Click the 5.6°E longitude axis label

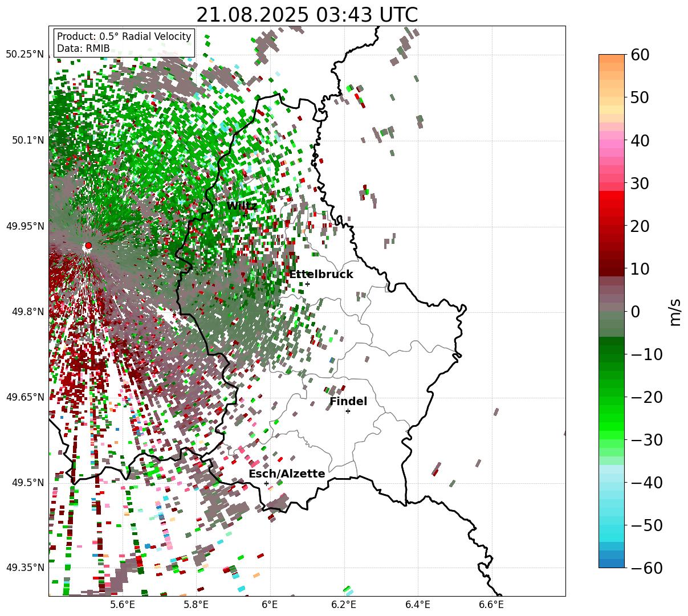(123, 604)
